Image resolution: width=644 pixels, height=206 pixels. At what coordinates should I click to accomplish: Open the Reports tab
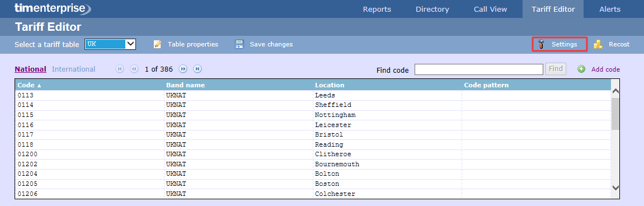(377, 9)
